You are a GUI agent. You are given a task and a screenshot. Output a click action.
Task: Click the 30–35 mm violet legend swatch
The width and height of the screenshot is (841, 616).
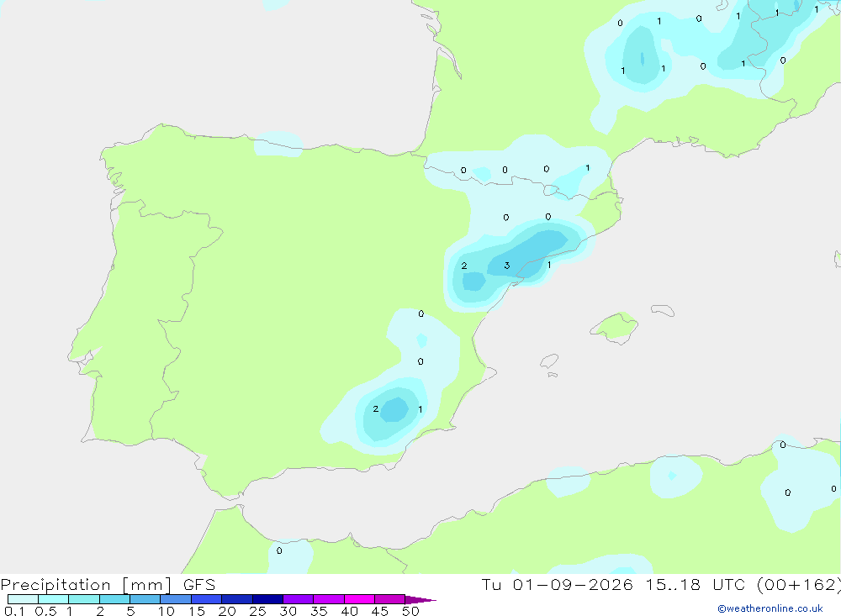pyautogui.click(x=299, y=599)
